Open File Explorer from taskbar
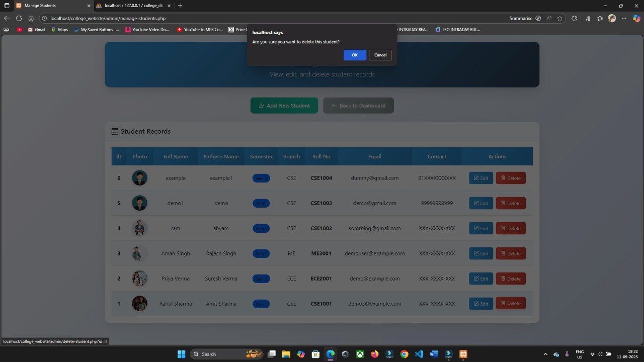This screenshot has width=644, height=362. [286, 354]
